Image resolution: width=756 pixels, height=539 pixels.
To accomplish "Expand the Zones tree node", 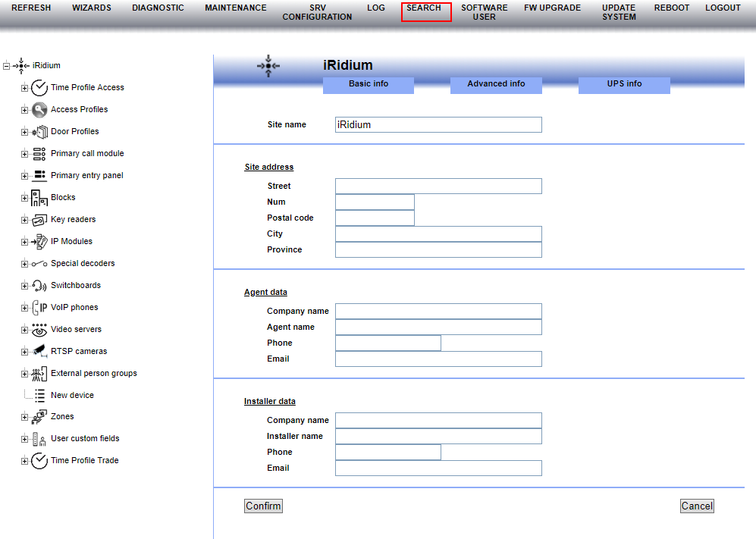I will click(x=24, y=416).
